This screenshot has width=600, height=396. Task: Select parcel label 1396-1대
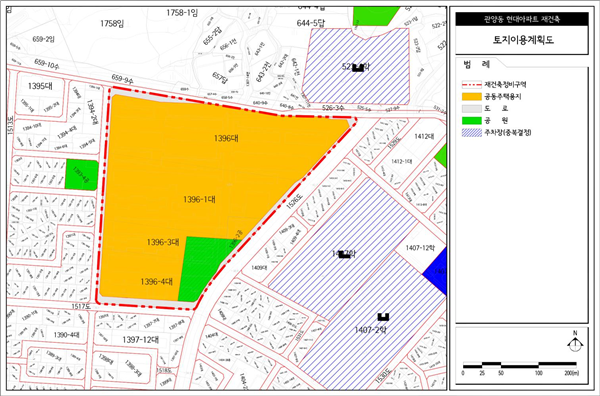coord(199,199)
